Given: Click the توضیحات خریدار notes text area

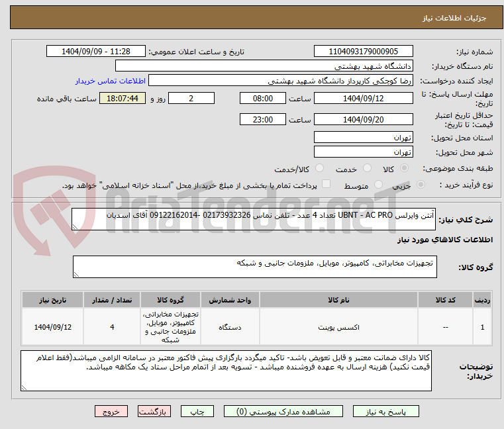Looking at the screenshot, I should [225, 371].
